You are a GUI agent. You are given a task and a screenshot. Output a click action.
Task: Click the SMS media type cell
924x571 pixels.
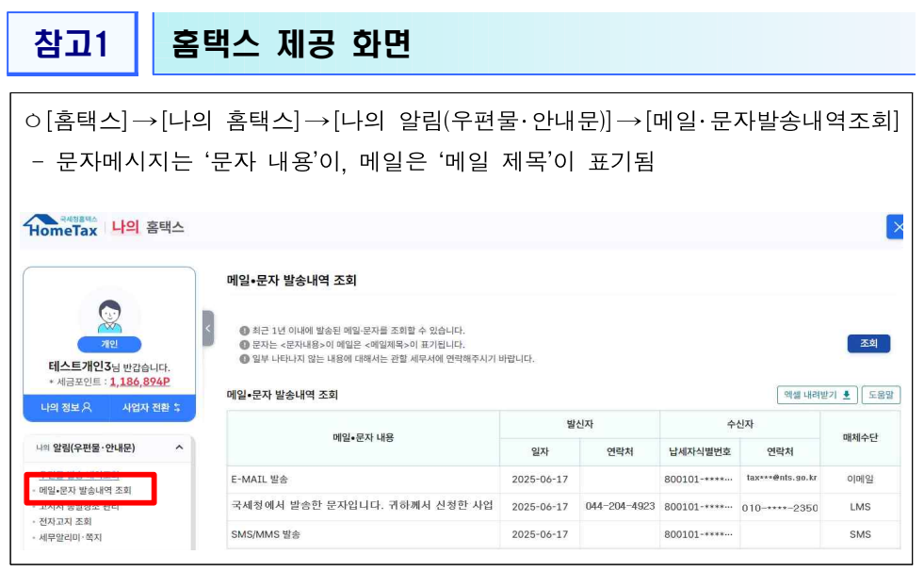tap(860, 534)
